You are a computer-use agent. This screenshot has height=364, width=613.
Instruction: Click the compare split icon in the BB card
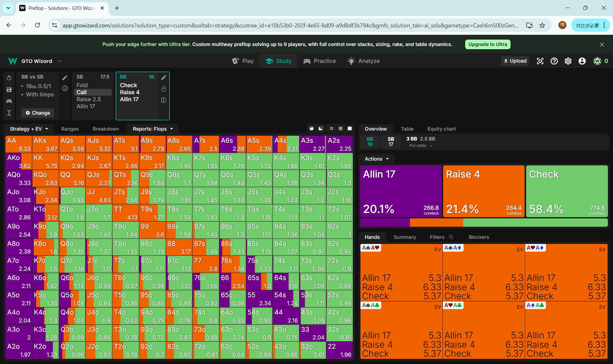point(164,100)
